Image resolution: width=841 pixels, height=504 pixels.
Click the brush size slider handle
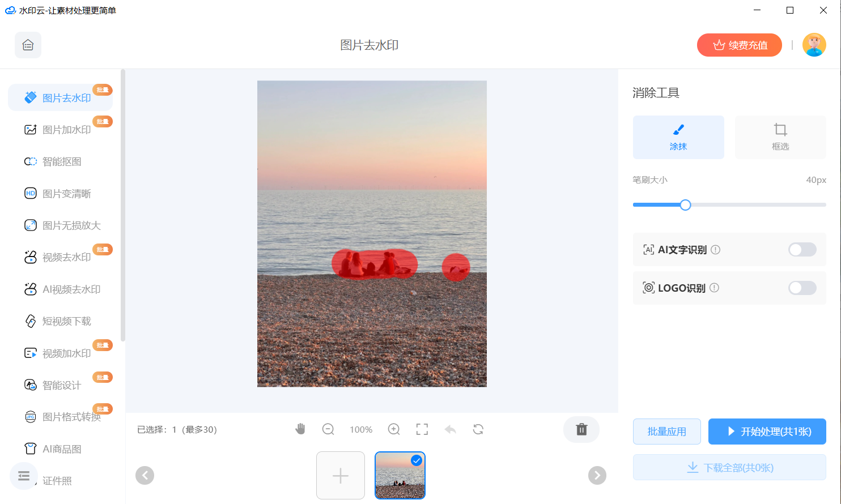click(x=685, y=205)
